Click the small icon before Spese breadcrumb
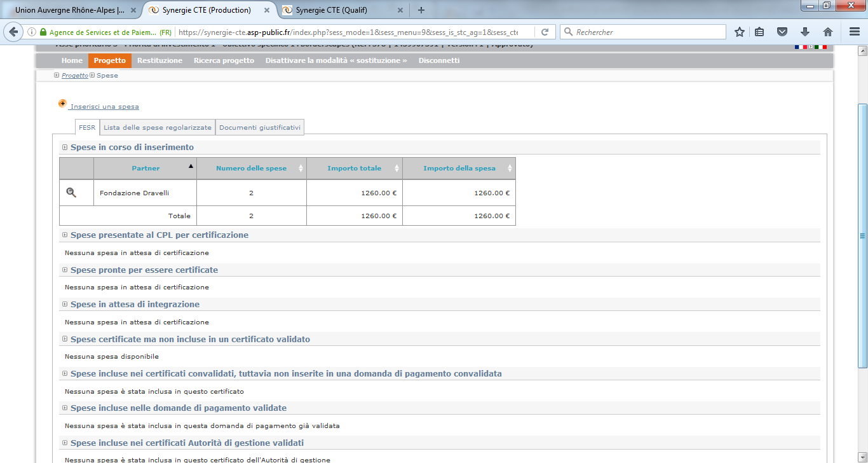Viewport: 868px width, 463px height. [x=92, y=75]
